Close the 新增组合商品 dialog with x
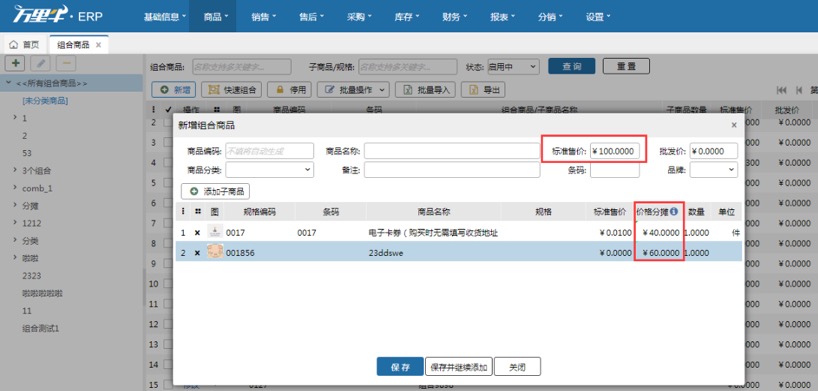The width and height of the screenshot is (818, 391). pyautogui.click(x=734, y=125)
